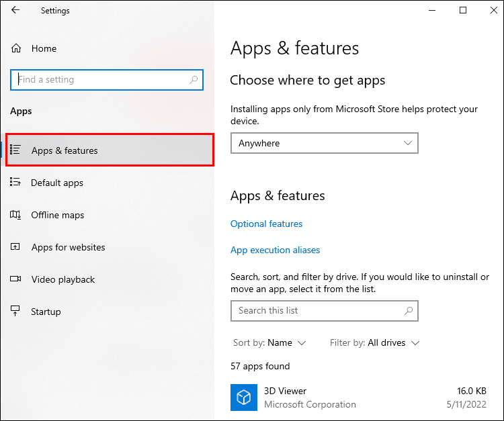Close the Settings window
Image resolution: width=504 pixels, height=421 pixels.
pyautogui.click(x=494, y=10)
